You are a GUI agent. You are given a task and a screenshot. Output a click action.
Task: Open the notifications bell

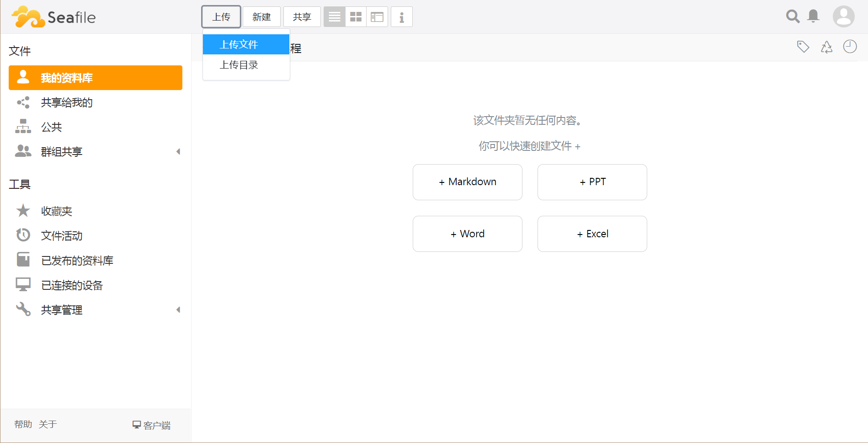[x=813, y=16]
